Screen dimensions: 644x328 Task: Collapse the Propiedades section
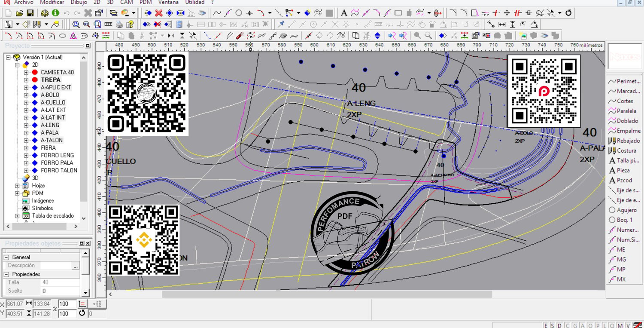[x=6, y=274]
